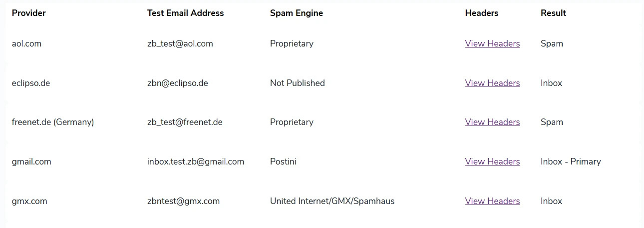Viewport: 644px width, 228px height.
Task: Open View Headers link for eclipso.de
Action: pos(492,83)
